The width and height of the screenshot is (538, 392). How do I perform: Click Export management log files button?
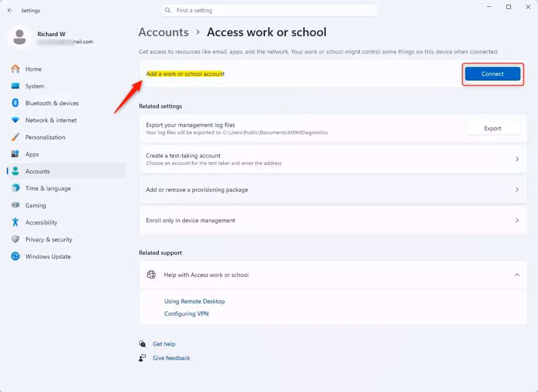point(492,128)
